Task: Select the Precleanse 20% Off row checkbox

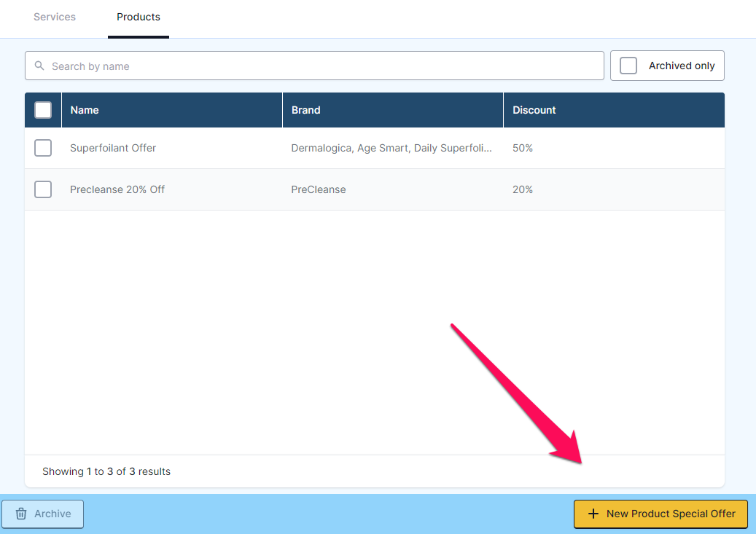Action: [43, 189]
